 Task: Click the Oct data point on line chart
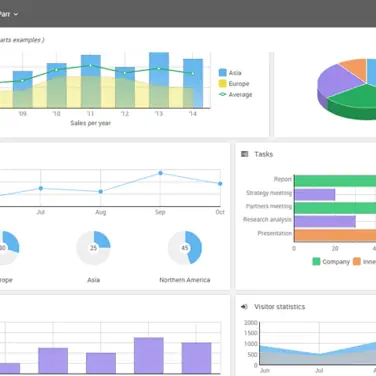tap(220, 184)
